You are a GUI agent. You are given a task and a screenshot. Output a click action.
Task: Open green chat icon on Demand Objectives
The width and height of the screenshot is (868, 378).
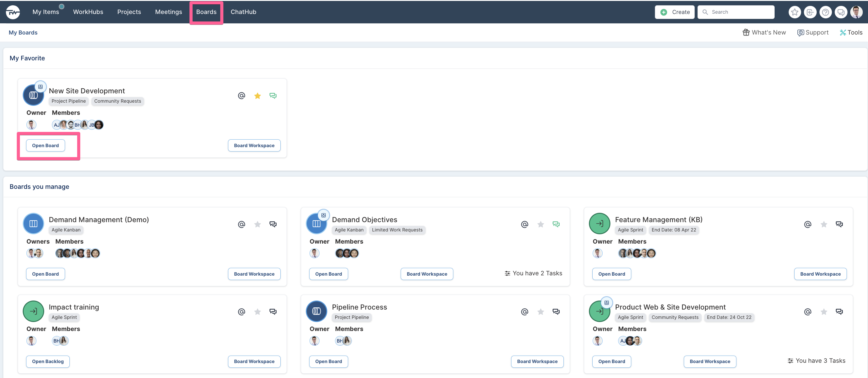(556, 224)
